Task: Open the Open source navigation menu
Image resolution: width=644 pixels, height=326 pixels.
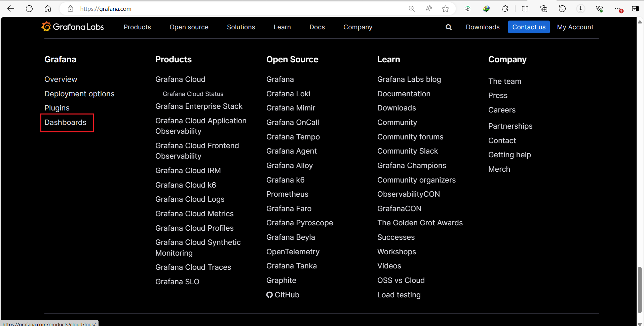Action: tap(189, 27)
